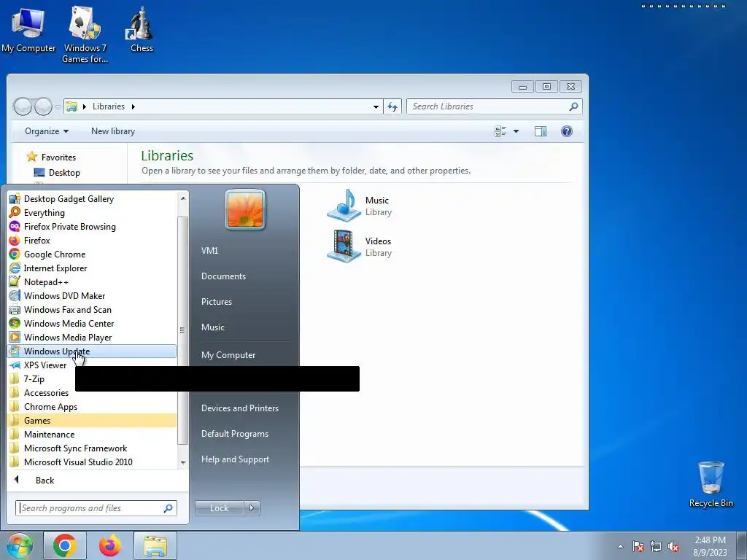Image resolution: width=747 pixels, height=560 pixels.
Task: Click the programs list scrollbar thumb
Action: [182, 330]
